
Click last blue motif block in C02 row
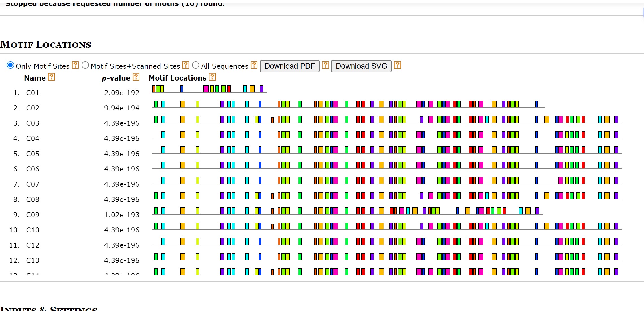click(536, 104)
